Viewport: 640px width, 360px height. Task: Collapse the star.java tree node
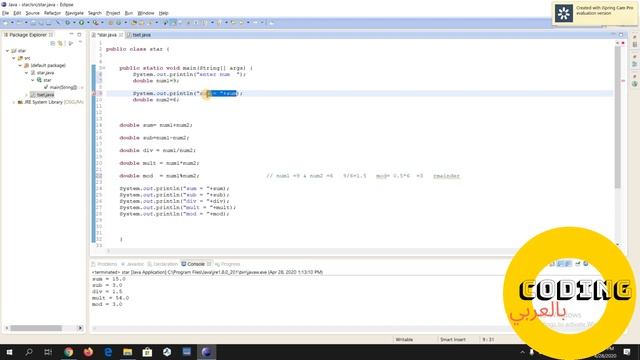point(27,73)
